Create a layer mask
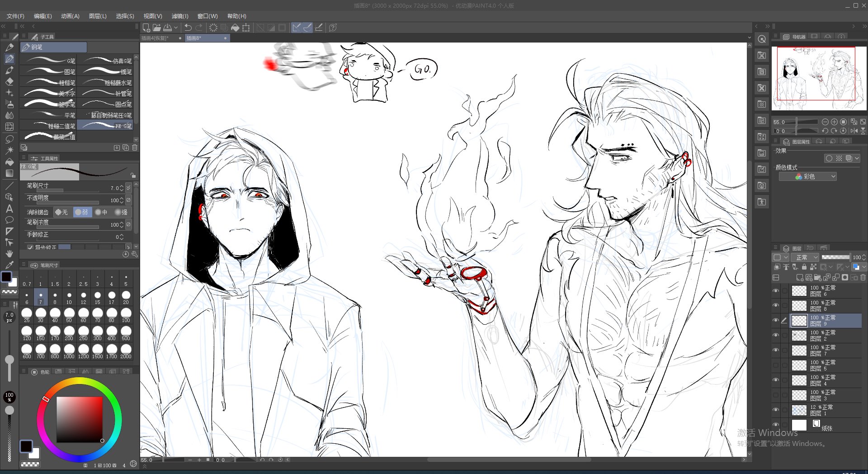Image resolution: width=868 pixels, height=474 pixels. coord(845,277)
